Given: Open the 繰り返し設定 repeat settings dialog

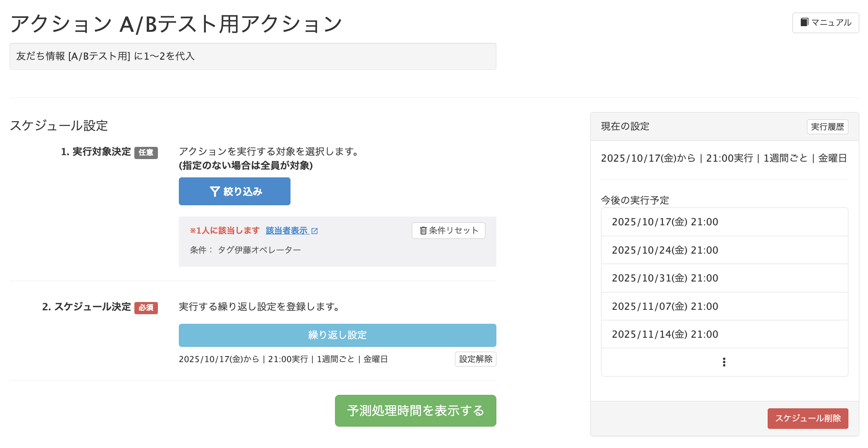Looking at the screenshot, I should click(x=337, y=335).
